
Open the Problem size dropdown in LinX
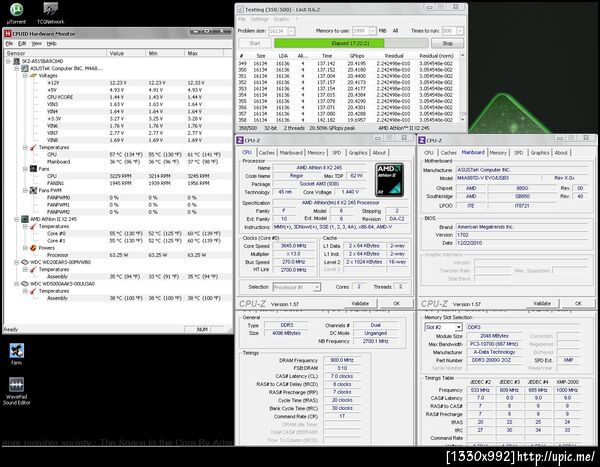(x=291, y=31)
